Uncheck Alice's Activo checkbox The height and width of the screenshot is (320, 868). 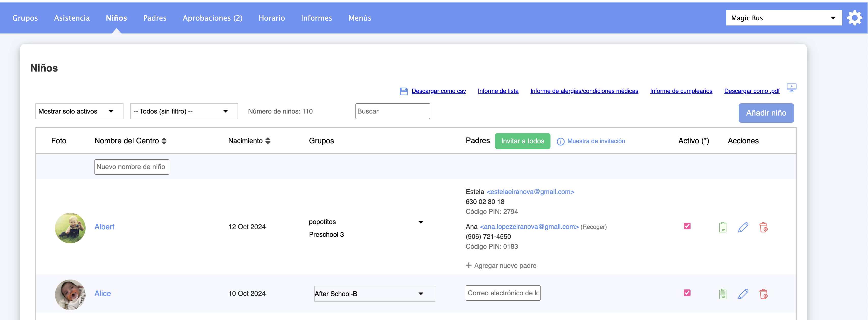pos(687,293)
